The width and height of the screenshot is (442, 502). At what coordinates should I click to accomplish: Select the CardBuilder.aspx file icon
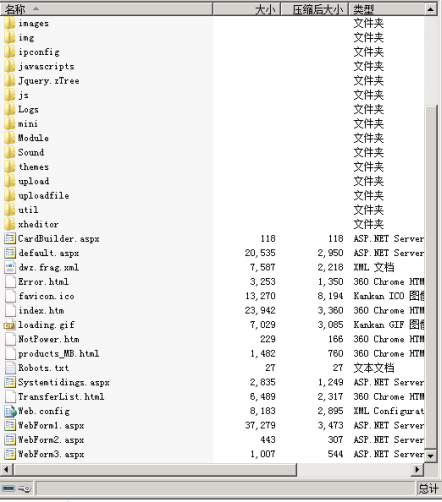tap(10, 239)
